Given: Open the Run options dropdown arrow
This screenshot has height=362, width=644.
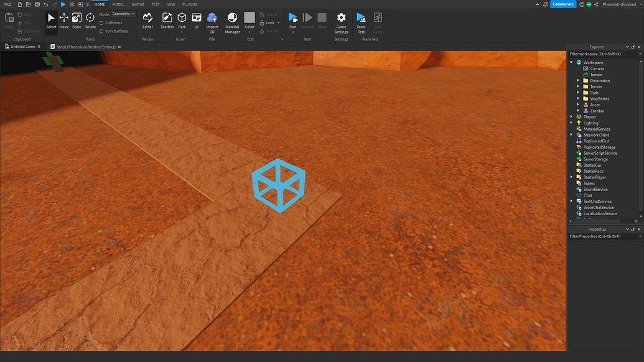Looking at the screenshot, I should (293, 32).
